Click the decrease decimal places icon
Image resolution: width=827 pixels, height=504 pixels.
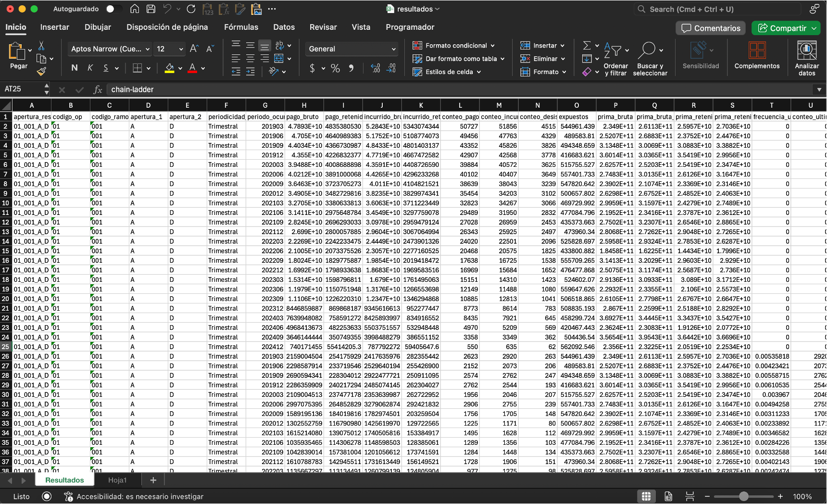(x=391, y=68)
